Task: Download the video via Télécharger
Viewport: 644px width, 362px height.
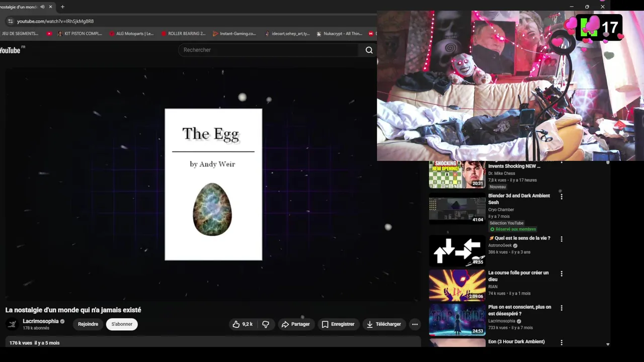Action: [x=384, y=324]
